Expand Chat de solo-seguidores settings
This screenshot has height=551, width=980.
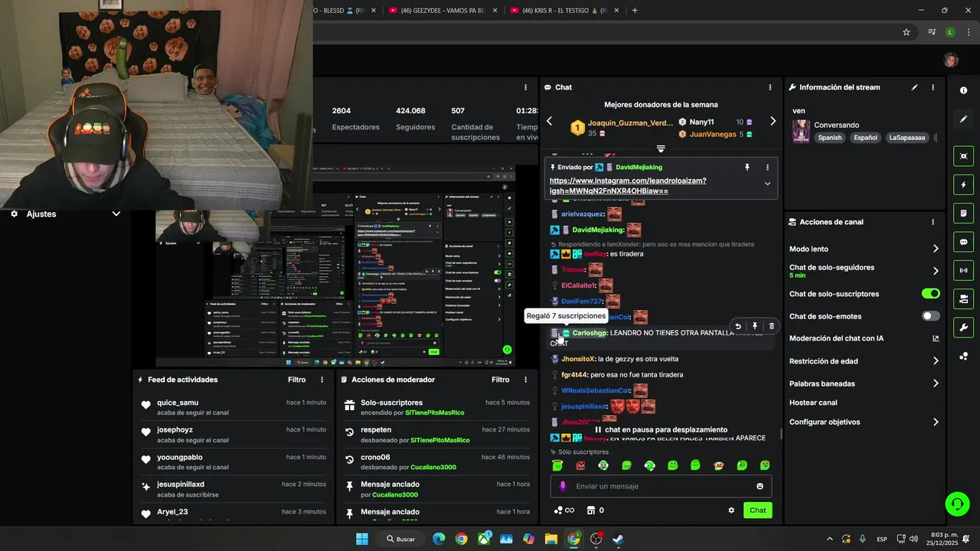pos(936,271)
